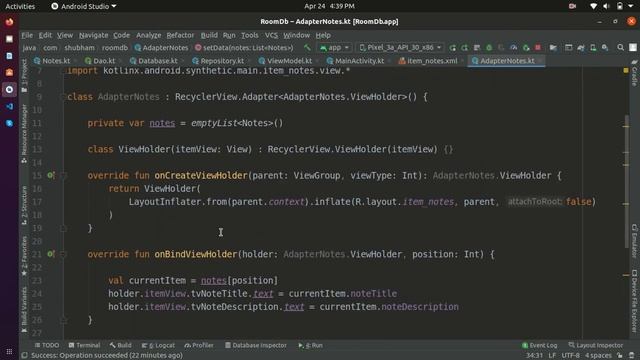Click the green Rerun app icon
The image size is (640, 360).
[452, 48]
